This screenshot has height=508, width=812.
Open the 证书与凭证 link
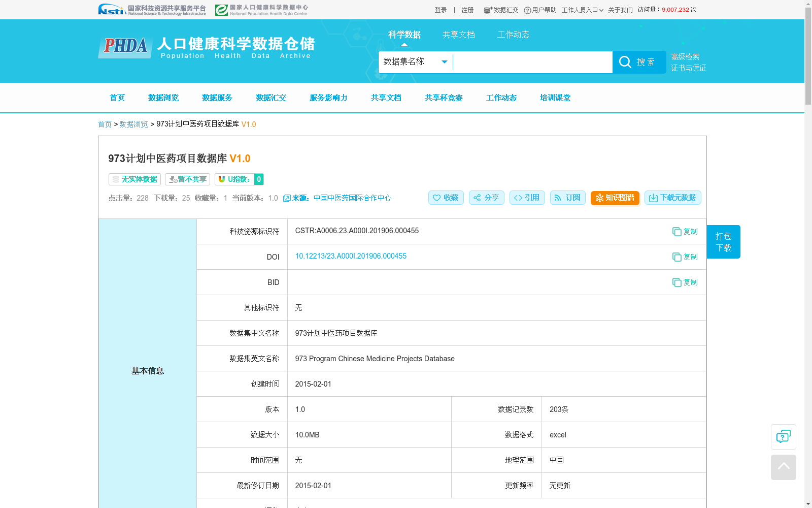tap(689, 68)
